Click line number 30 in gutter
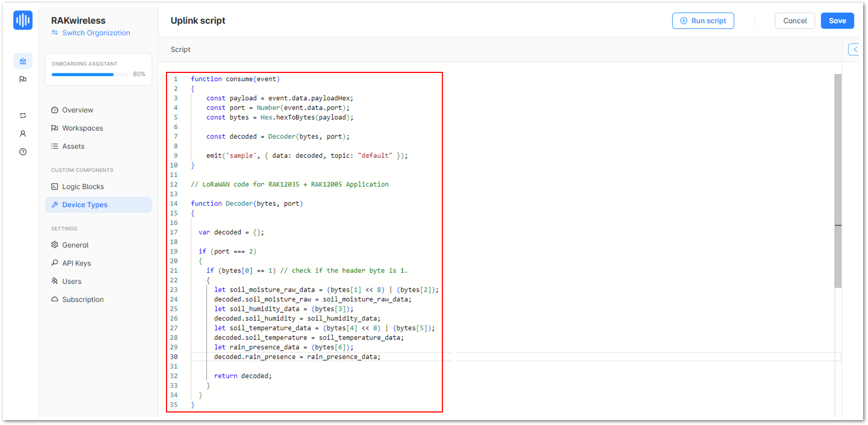The width and height of the screenshot is (868, 425). point(174,357)
